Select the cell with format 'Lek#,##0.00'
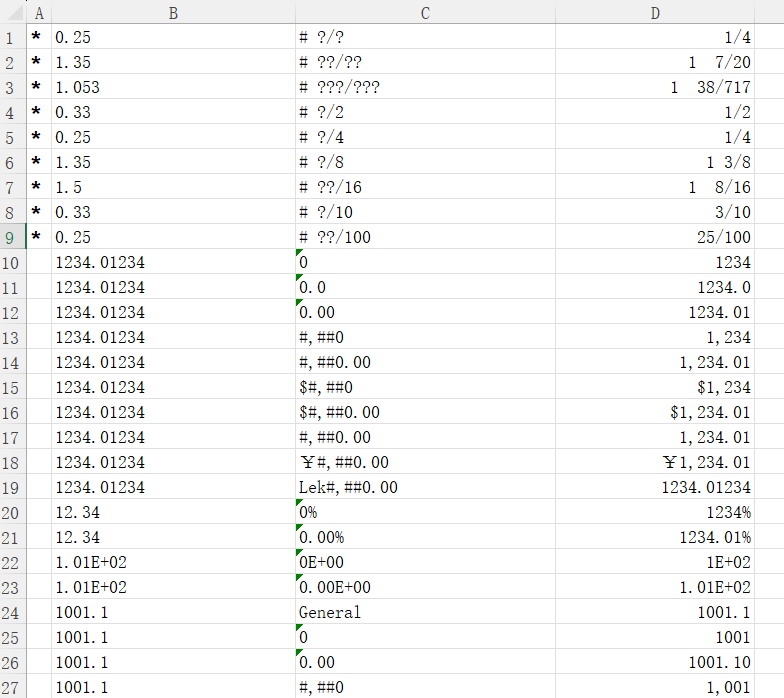Image resolution: width=784 pixels, height=698 pixels. (x=425, y=487)
